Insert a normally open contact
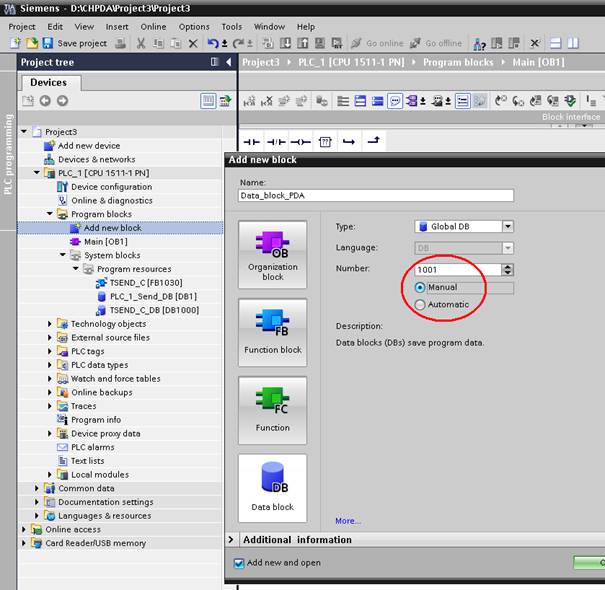The image size is (605, 590). [x=252, y=142]
